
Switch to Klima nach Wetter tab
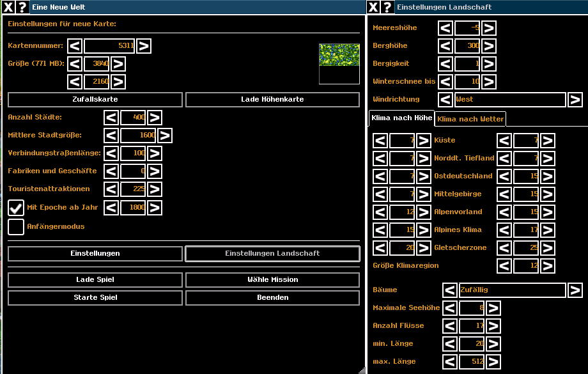tap(471, 119)
